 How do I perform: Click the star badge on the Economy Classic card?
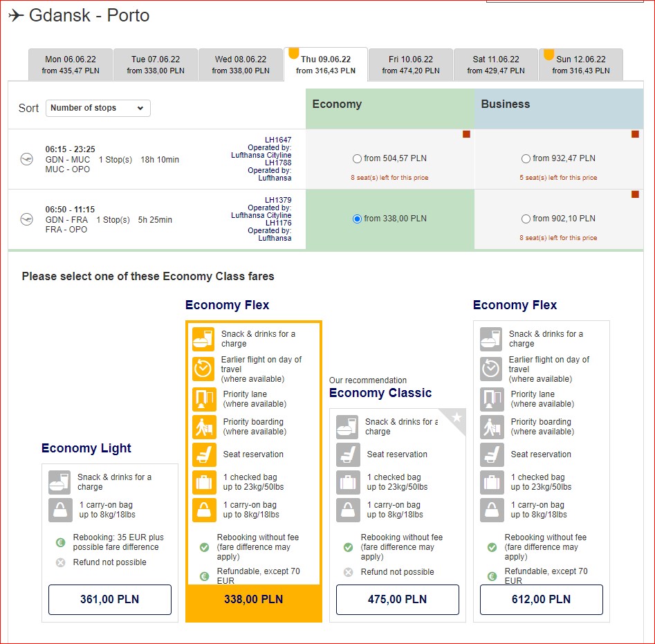coord(456,417)
